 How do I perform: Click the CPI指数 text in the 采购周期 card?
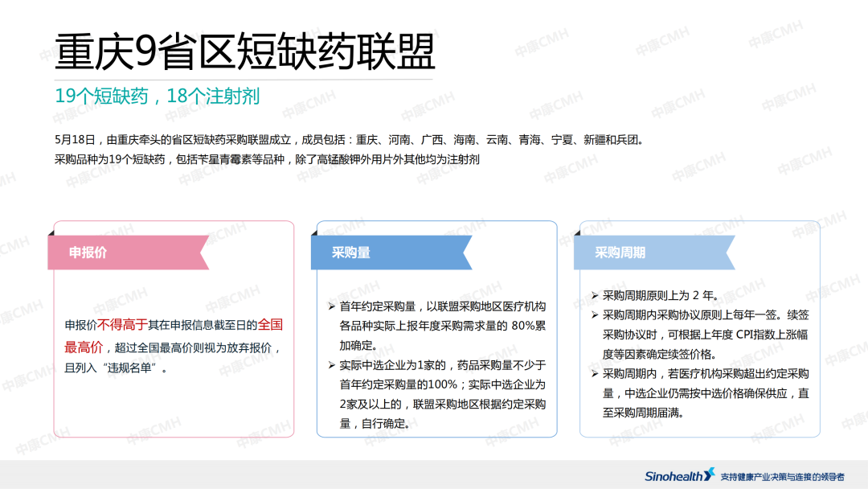[x=747, y=335]
